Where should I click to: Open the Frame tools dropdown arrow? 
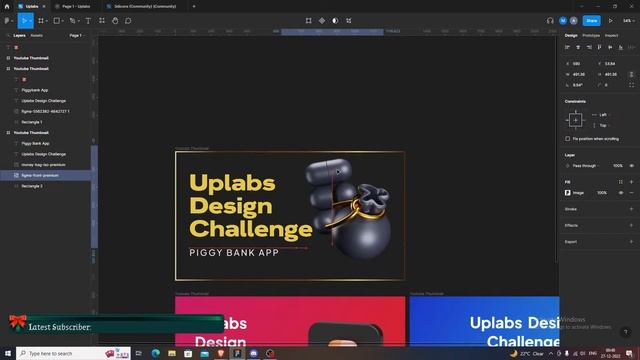[47, 21]
